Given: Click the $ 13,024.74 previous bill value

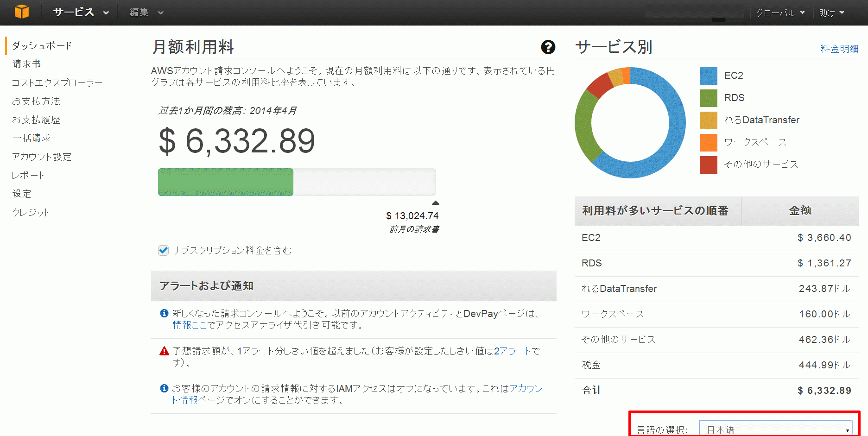Looking at the screenshot, I should point(412,216).
